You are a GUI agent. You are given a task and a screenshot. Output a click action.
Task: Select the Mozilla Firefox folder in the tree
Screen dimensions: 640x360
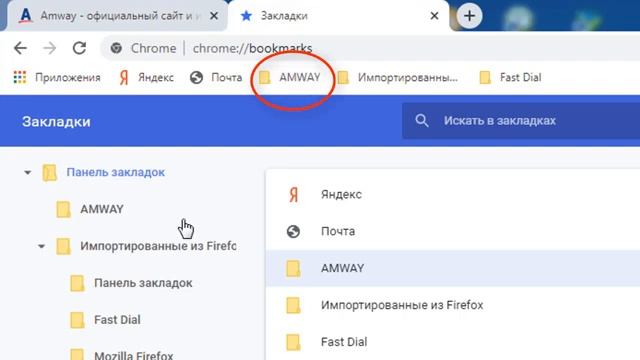point(133,356)
